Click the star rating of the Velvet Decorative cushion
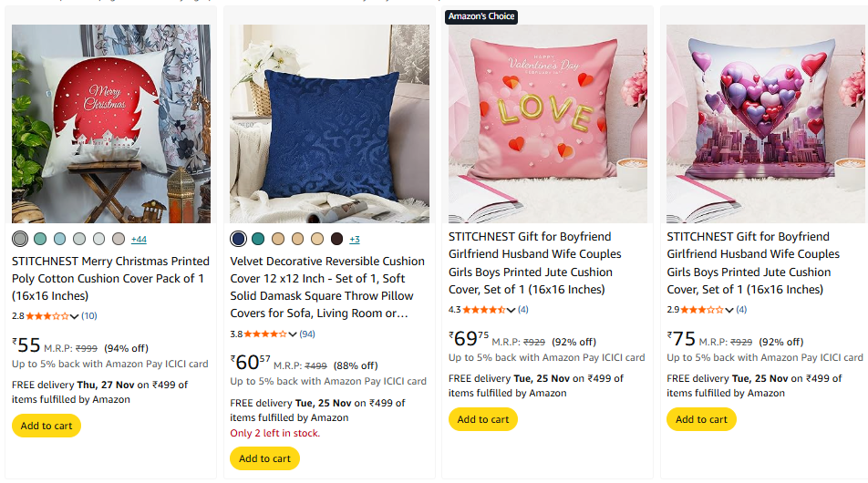 click(x=265, y=334)
